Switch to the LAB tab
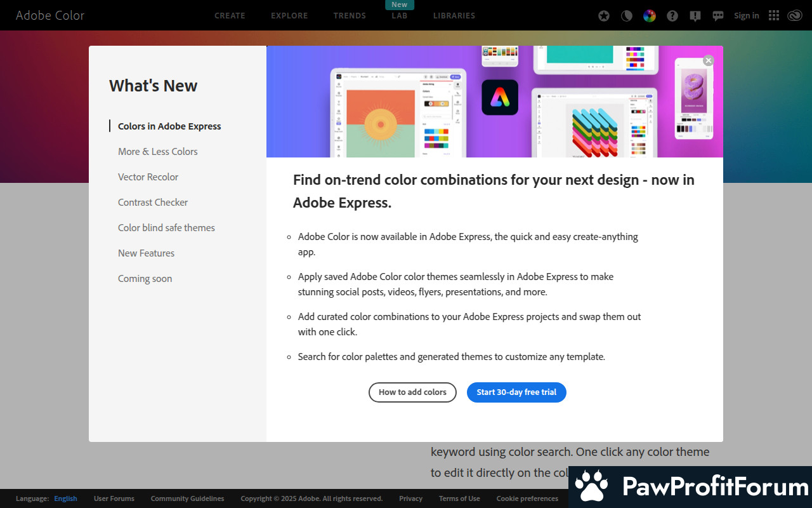 coord(399,16)
